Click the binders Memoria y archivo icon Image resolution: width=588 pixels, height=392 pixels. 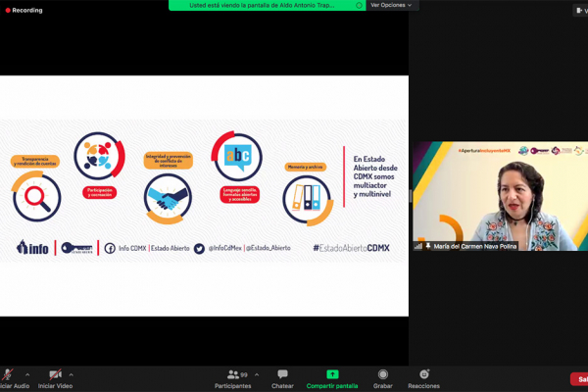click(x=308, y=200)
